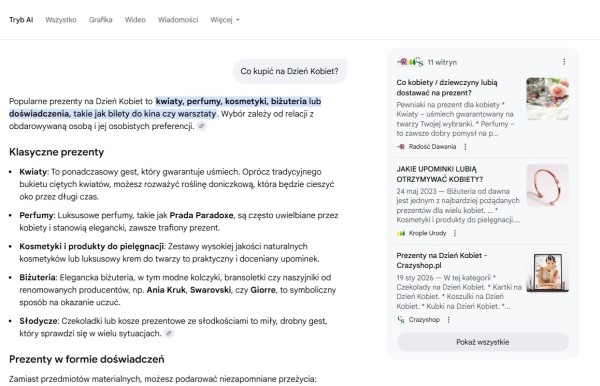The width and height of the screenshot is (600, 386).
Task: Click the 'Radość Dawania' source name
Action: pos(432,147)
